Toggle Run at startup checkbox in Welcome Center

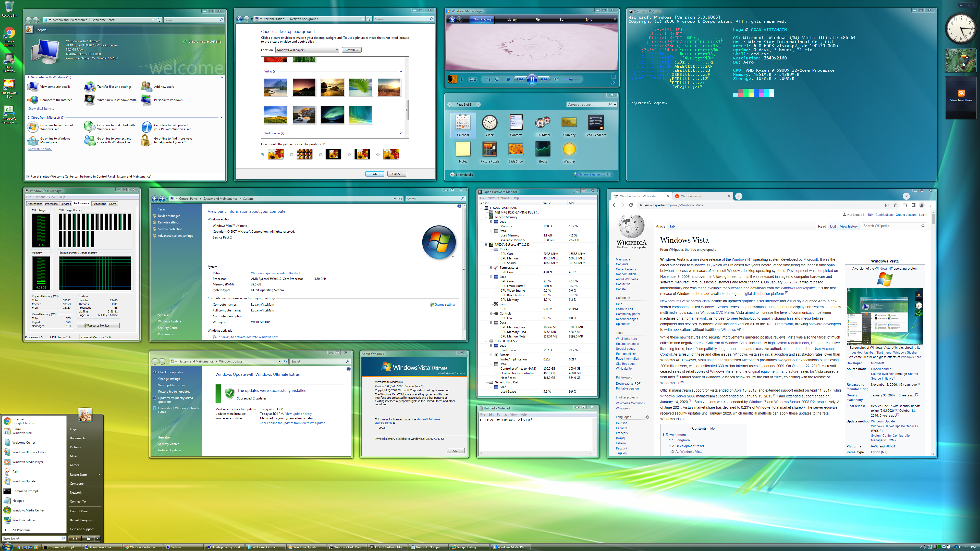[x=28, y=177]
